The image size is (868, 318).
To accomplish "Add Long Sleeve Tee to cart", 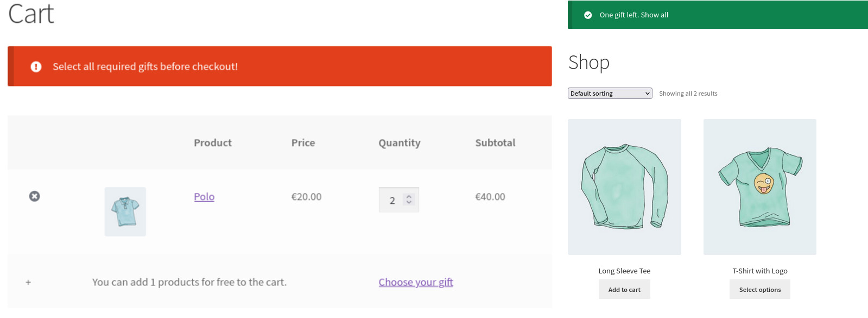I will click(624, 290).
